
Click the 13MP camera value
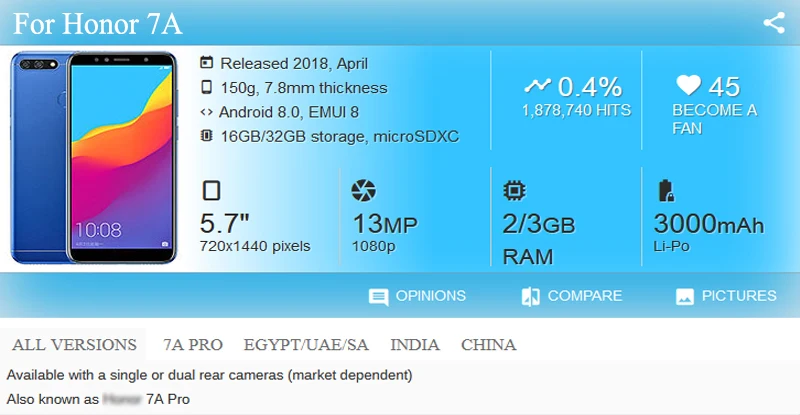385,224
